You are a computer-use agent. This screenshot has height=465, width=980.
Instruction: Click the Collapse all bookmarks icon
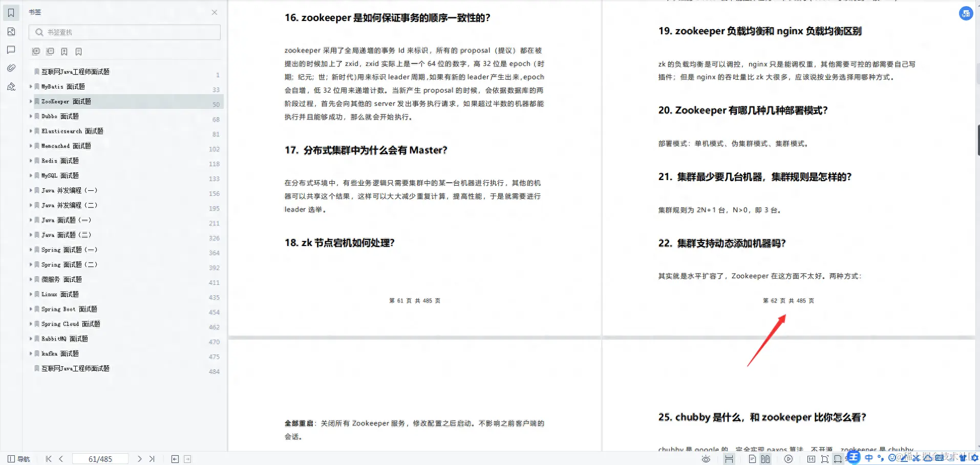(x=50, y=52)
